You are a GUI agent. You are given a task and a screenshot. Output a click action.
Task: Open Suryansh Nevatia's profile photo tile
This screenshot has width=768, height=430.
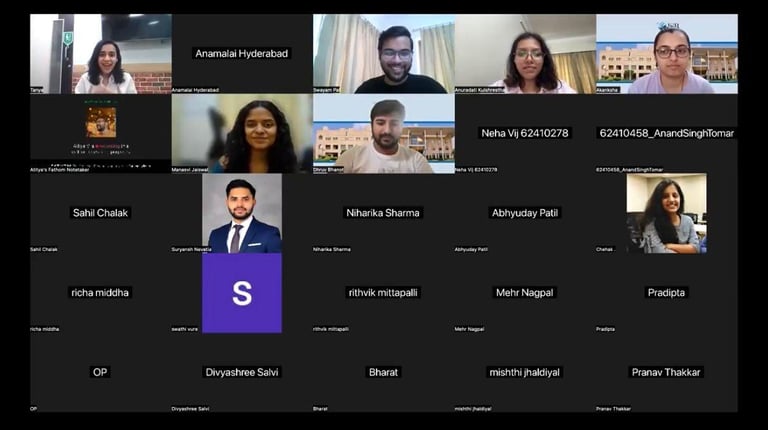[x=242, y=213]
